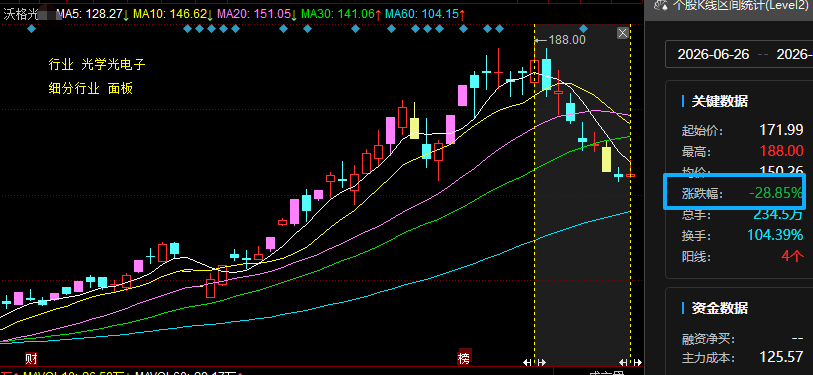Image resolution: width=813 pixels, height=375 pixels.
Task: Click the 起始价 value 171.99
Action: (x=781, y=130)
